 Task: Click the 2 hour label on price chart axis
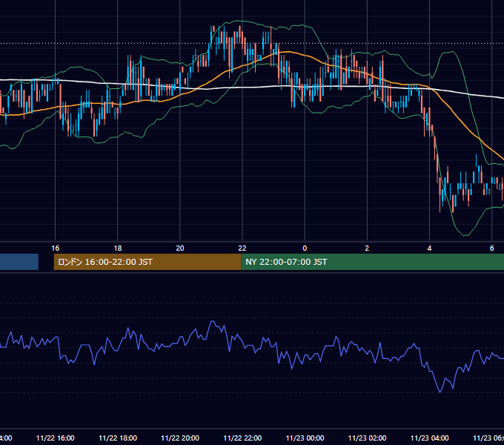pos(367,248)
